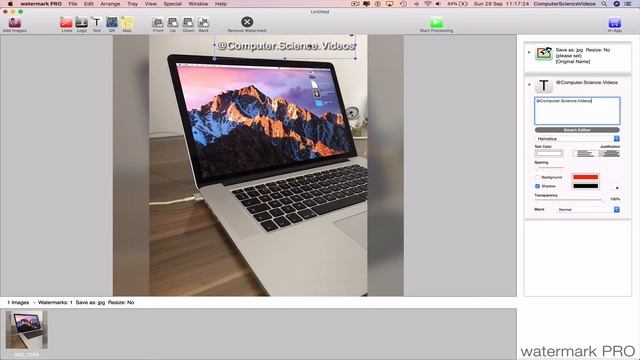Click the ComputerScienceVideos user name in menu bar

pyautogui.click(x=564, y=4)
